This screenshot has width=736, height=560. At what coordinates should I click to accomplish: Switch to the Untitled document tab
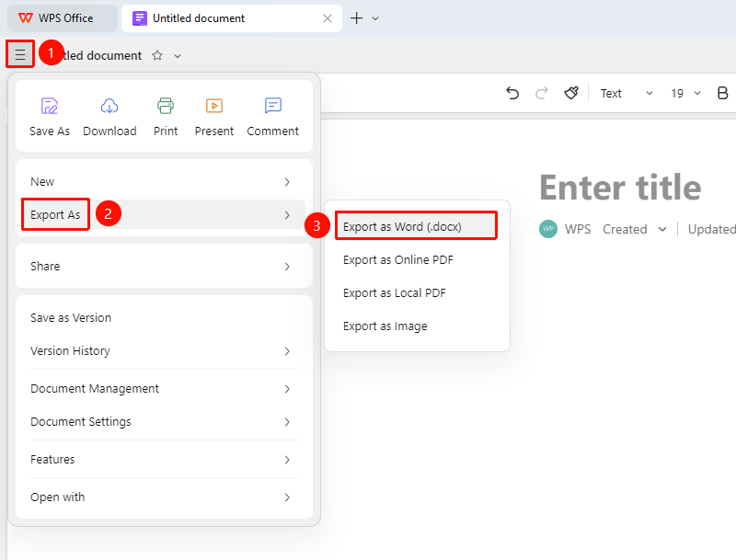232,18
